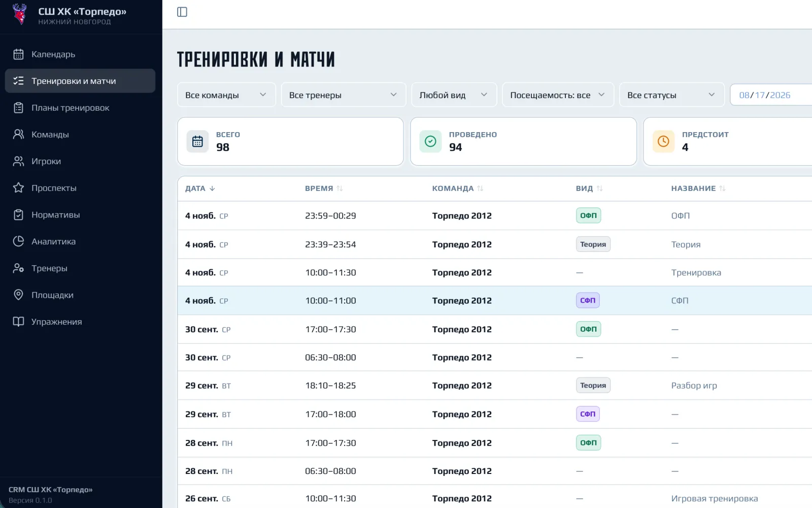Click the Нормативы clipboard check icon
The image size is (812, 508).
(x=18, y=215)
